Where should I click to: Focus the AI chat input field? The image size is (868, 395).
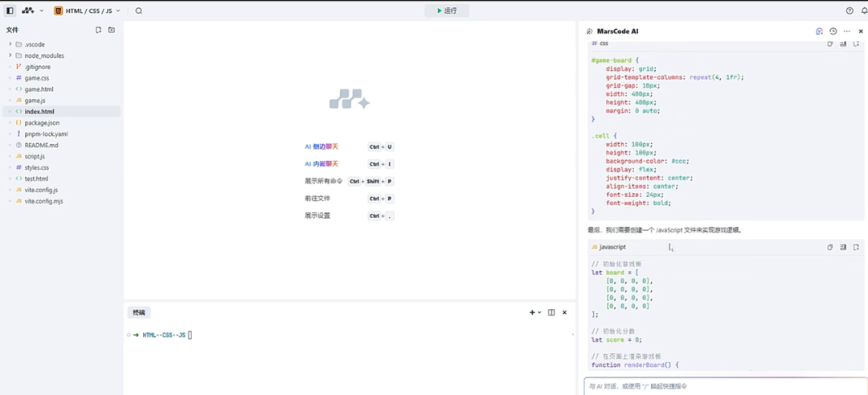[x=726, y=386]
